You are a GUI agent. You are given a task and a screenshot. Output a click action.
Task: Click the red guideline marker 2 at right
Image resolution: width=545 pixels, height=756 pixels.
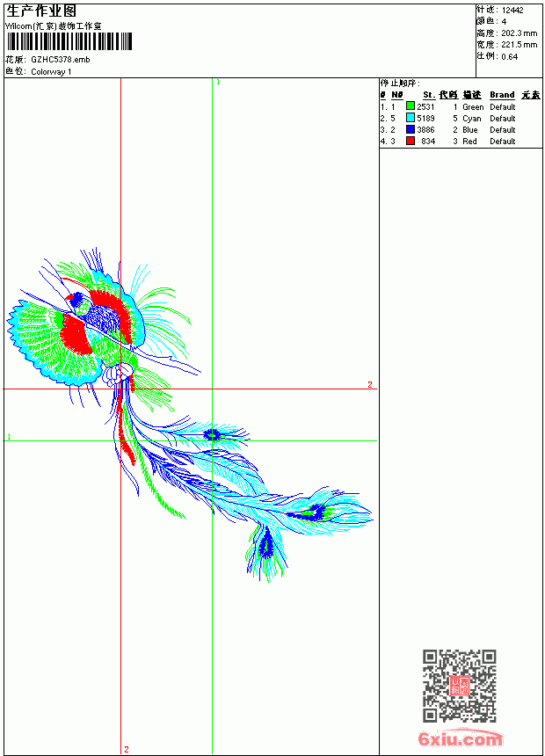click(370, 384)
